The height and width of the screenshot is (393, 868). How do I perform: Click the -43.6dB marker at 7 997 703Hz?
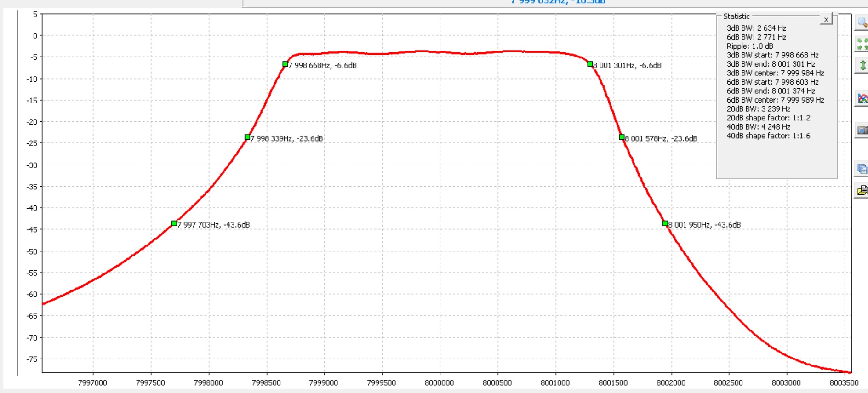174,223
